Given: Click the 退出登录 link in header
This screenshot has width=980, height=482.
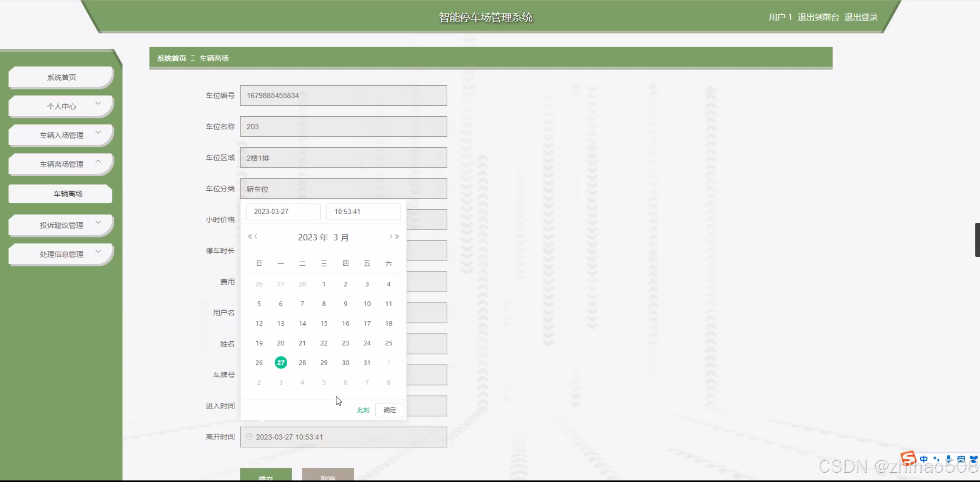Looking at the screenshot, I should 861,17.
